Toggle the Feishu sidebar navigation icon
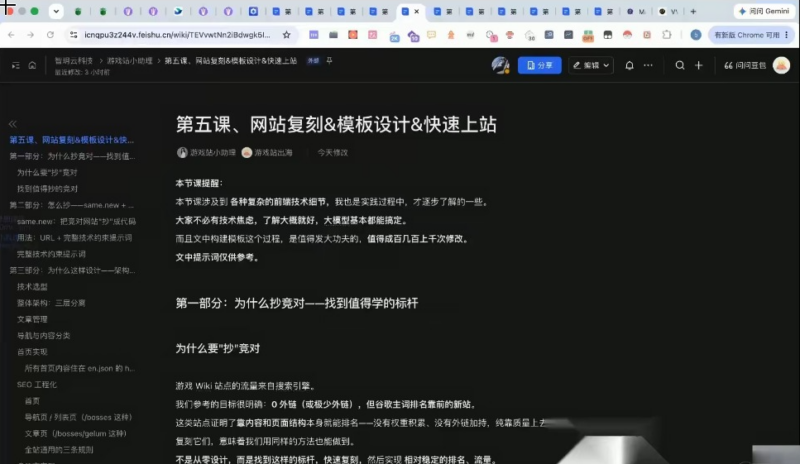 pos(15,65)
